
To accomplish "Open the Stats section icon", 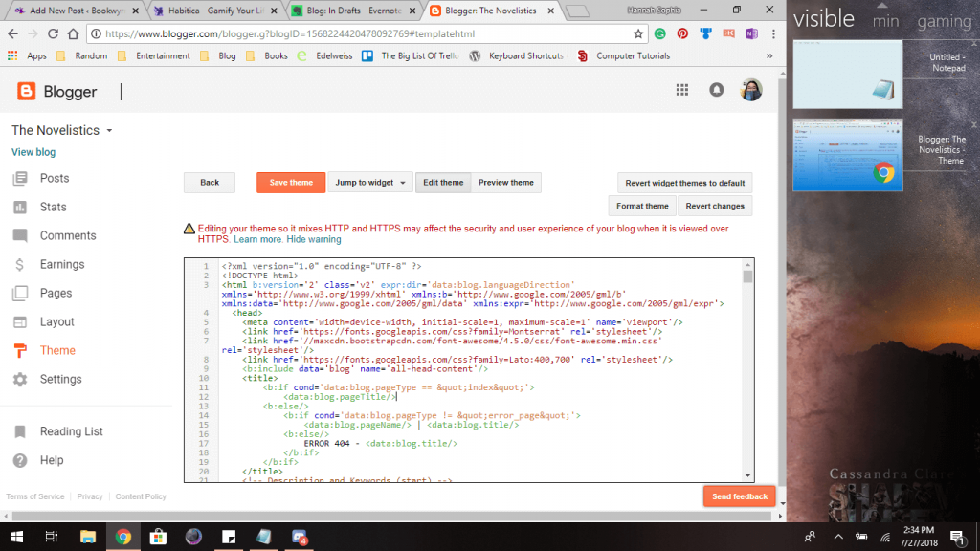I will point(20,207).
